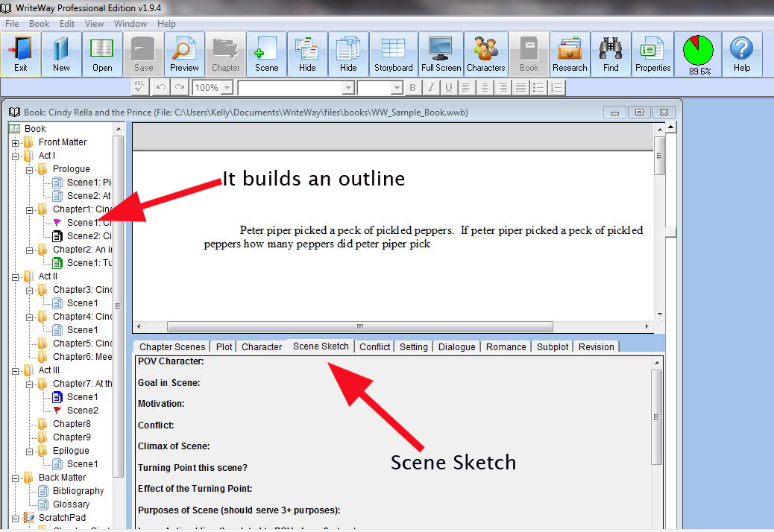774x532 pixels.
Task: Switch to the Conflict tab
Action: [374, 346]
